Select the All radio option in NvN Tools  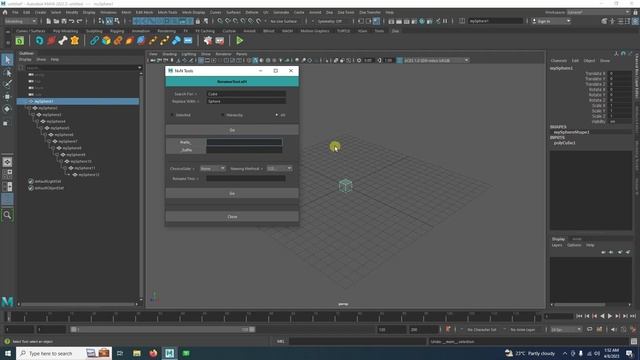277,115
